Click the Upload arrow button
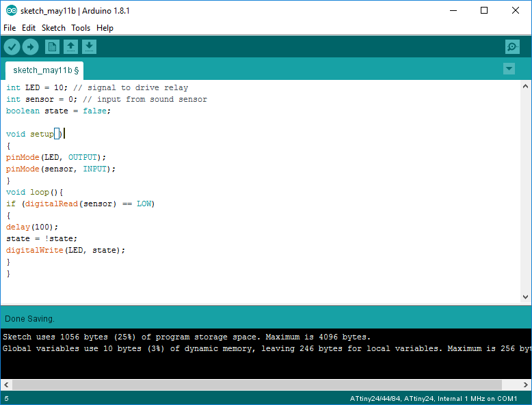The image size is (532, 405). pos(31,46)
